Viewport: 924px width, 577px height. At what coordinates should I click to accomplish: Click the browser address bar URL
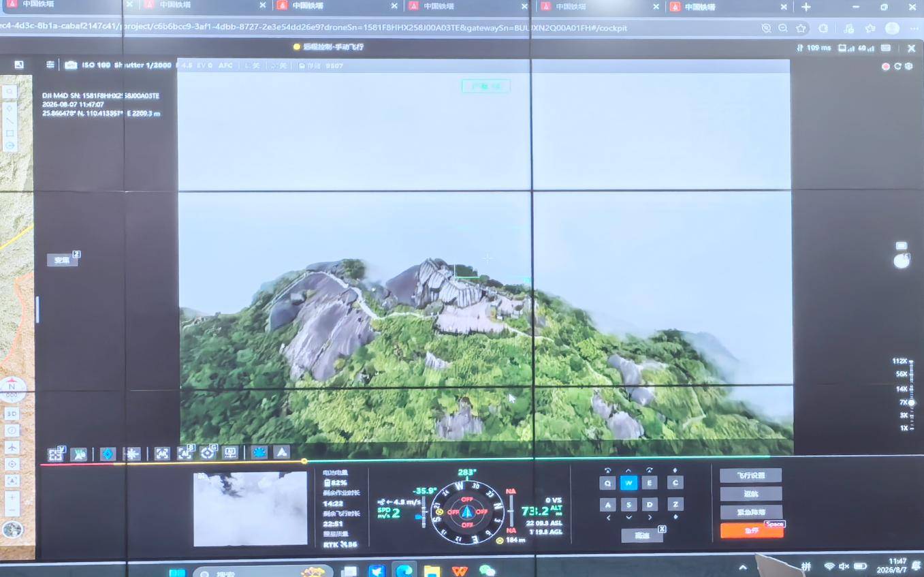tap(313, 28)
